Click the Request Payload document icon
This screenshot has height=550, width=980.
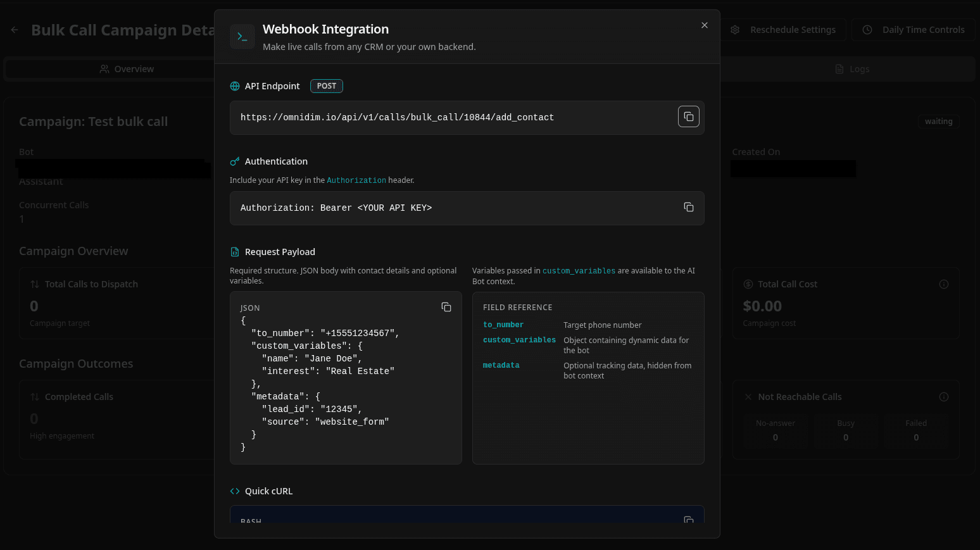click(235, 251)
